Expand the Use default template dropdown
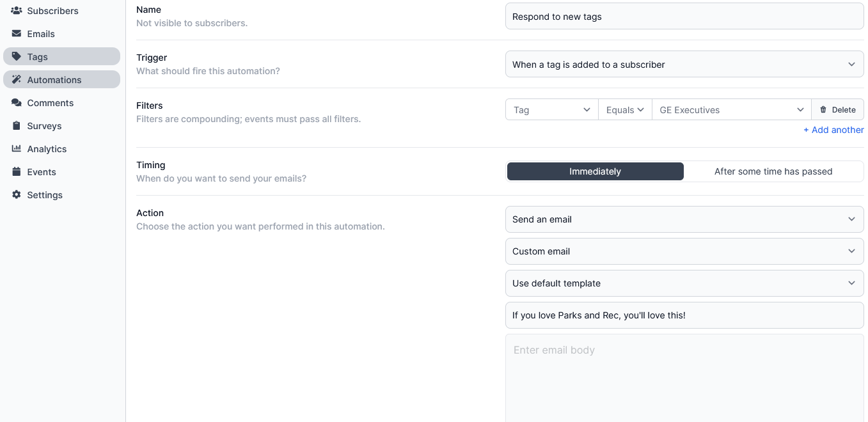Viewport: 868px width, 422px height. pyautogui.click(x=684, y=283)
